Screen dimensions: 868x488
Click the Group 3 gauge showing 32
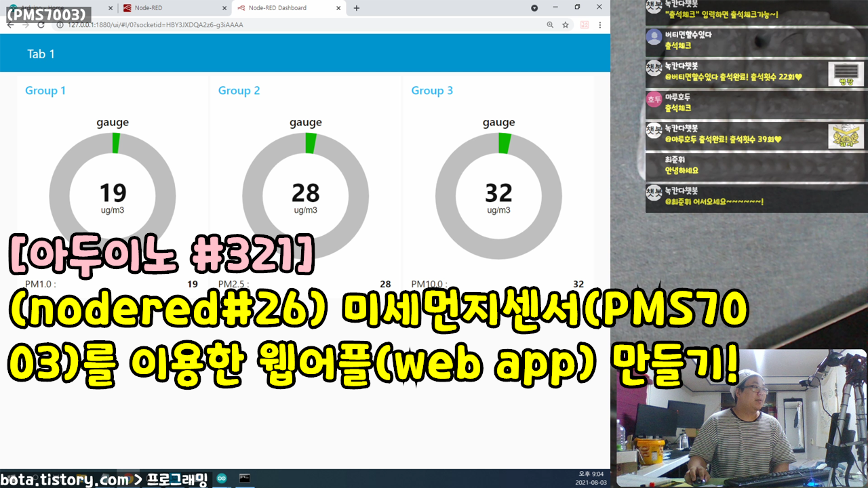coord(498,196)
